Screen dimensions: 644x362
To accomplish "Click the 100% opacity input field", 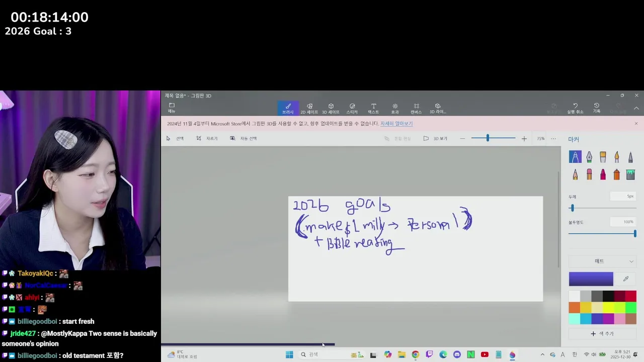I will [623, 222].
